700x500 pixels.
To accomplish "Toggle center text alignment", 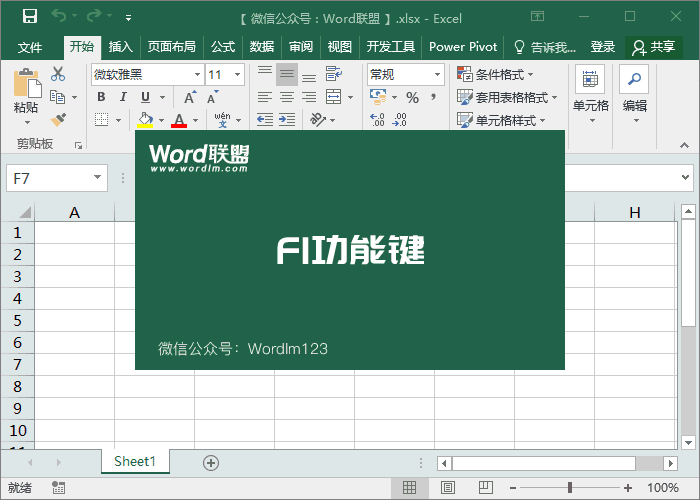I will pyautogui.click(x=287, y=97).
